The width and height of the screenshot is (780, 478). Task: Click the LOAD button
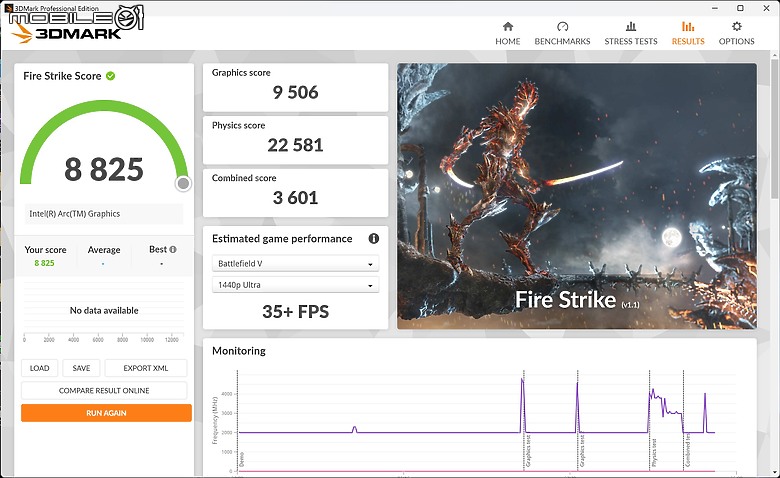click(x=39, y=368)
